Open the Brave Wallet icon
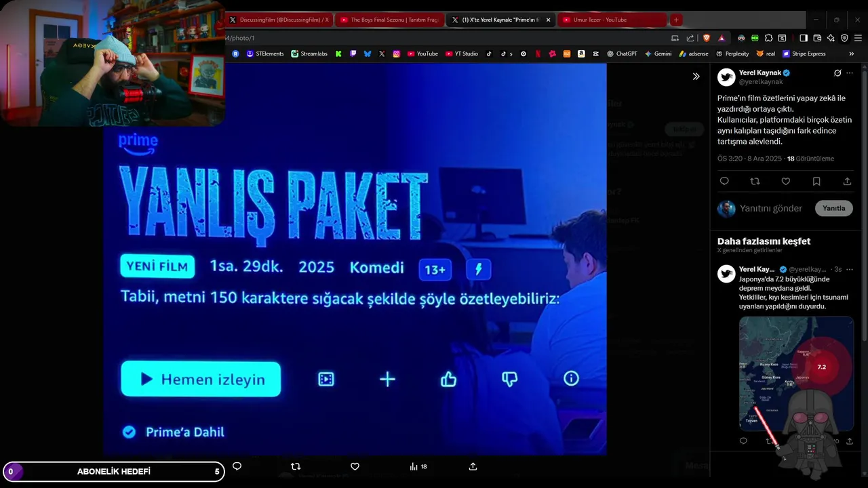The height and width of the screenshot is (488, 868). pos(817,38)
